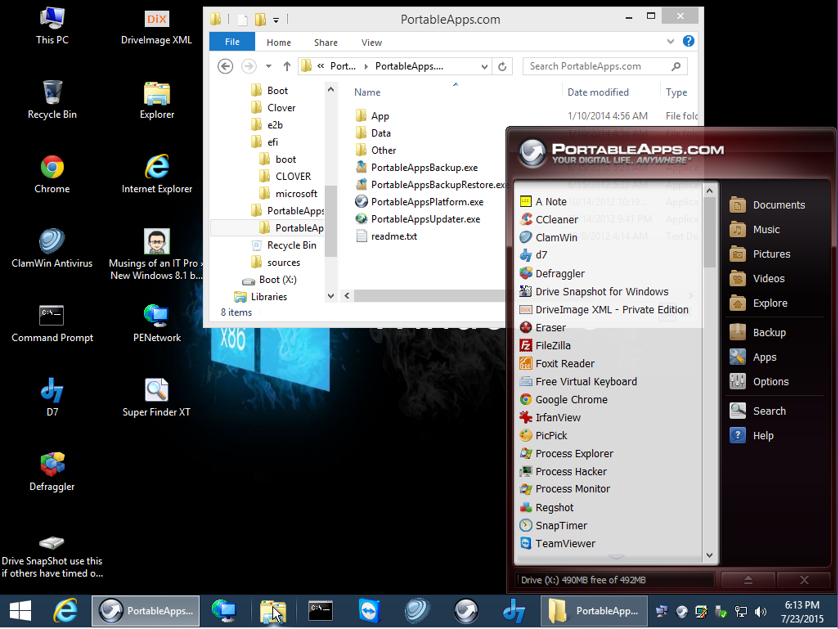The image size is (840, 629).
Task: Launch DriveImage XML - Private Edition
Action: click(x=604, y=310)
